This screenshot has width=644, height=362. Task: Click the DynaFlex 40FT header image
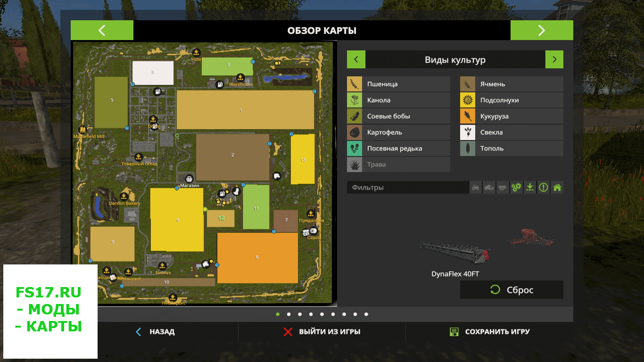click(x=455, y=254)
